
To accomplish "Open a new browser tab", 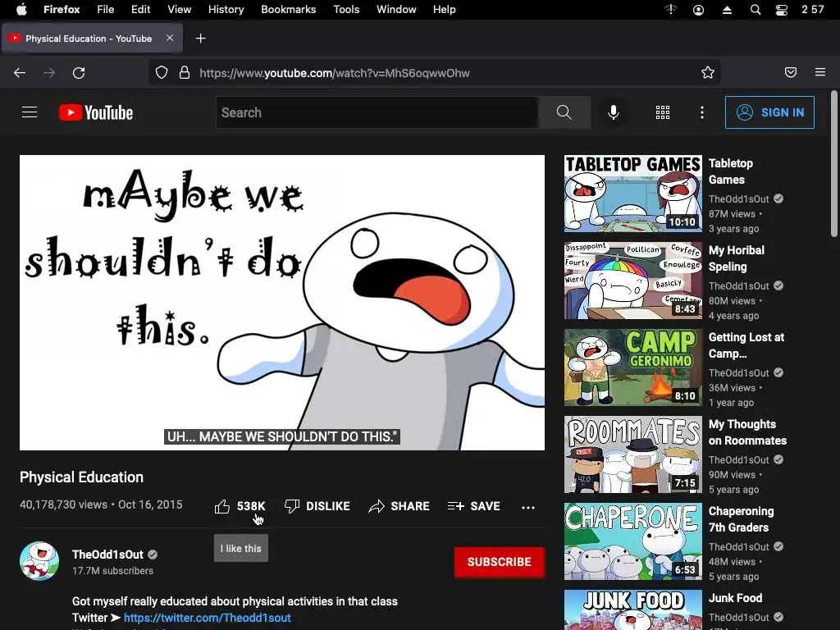I will click(200, 39).
